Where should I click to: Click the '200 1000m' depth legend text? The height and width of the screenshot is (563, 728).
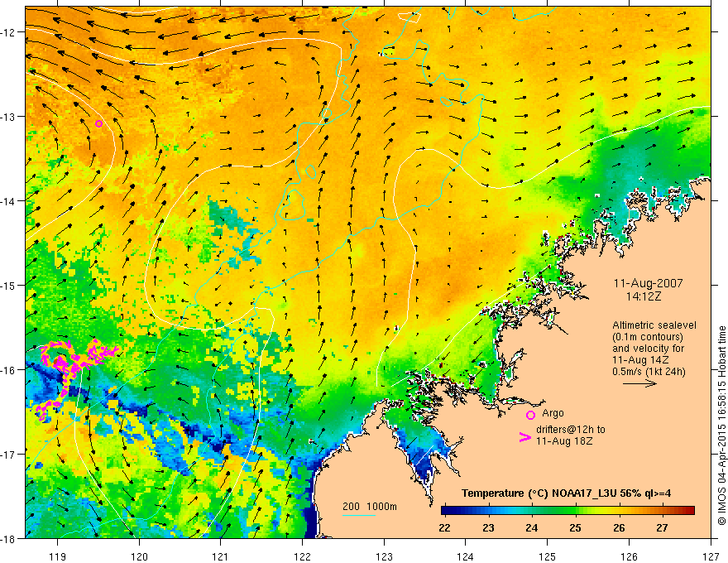370,507
